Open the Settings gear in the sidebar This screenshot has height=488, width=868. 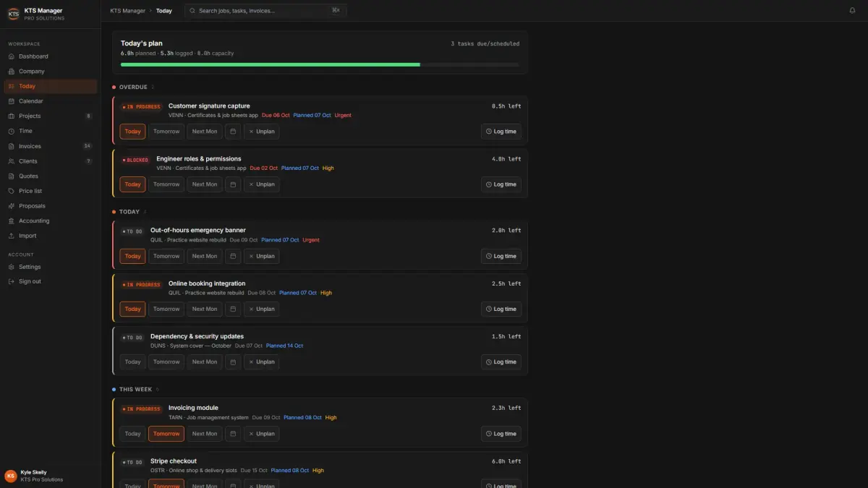(x=12, y=267)
